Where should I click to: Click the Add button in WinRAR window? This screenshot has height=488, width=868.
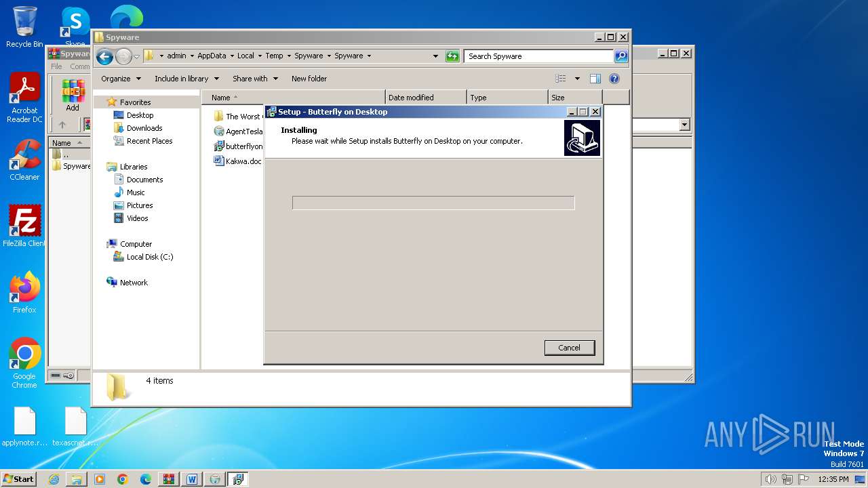[x=73, y=96]
